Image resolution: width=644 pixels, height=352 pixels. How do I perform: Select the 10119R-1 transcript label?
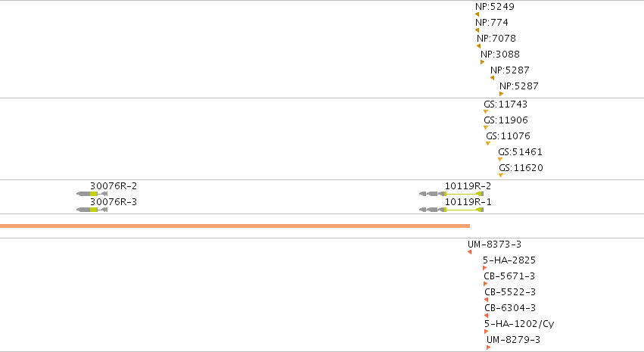[468, 202]
